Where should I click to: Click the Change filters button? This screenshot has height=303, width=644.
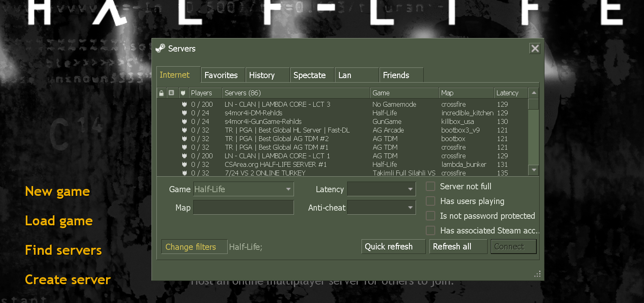[x=194, y=247]
